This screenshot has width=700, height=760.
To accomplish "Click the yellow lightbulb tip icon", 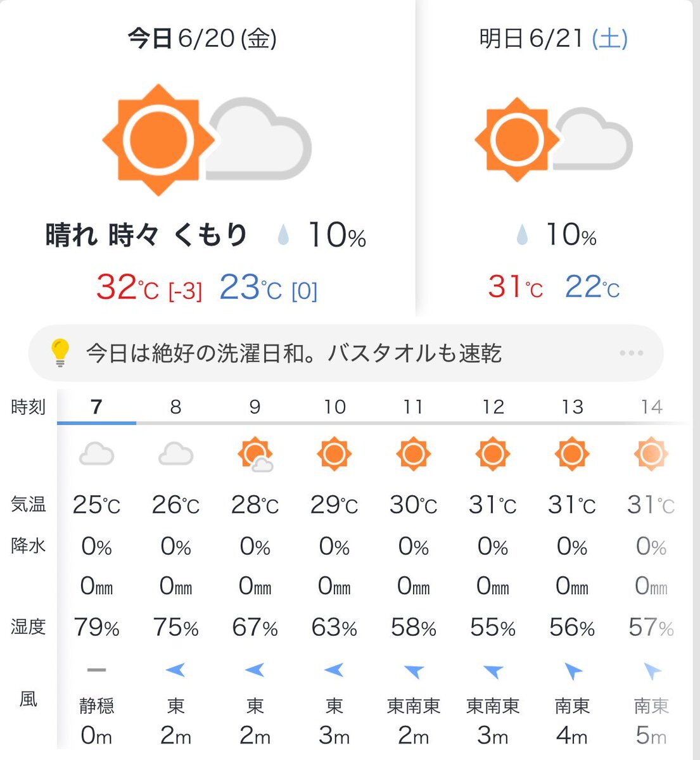I will pos(60,353).
